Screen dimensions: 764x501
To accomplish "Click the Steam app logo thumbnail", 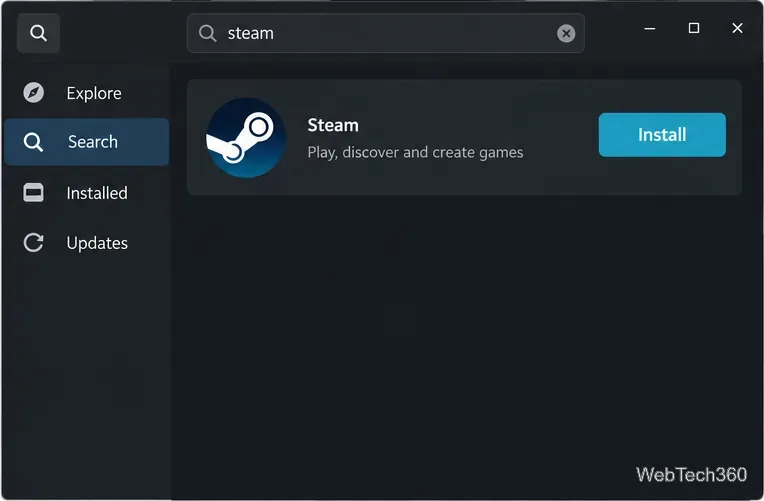I will pos(246,138).
